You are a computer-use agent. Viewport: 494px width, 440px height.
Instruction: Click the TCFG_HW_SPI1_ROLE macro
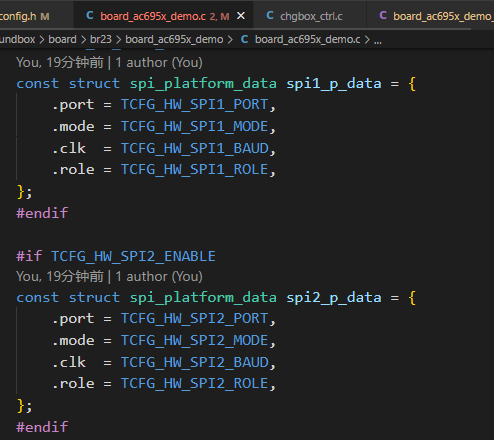point(194,170)
